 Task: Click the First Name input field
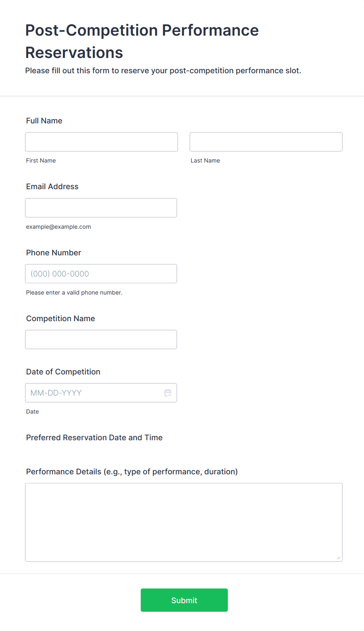point(101,142)
